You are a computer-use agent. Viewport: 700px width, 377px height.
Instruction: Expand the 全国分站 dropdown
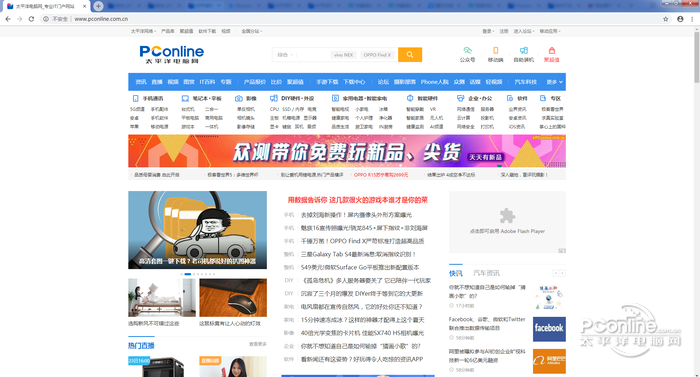pos(251,31)
